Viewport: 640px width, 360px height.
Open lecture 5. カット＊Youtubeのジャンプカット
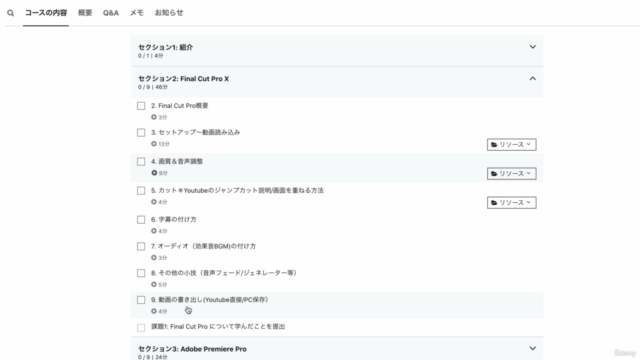pyautogui.click(x=237, y=190)
